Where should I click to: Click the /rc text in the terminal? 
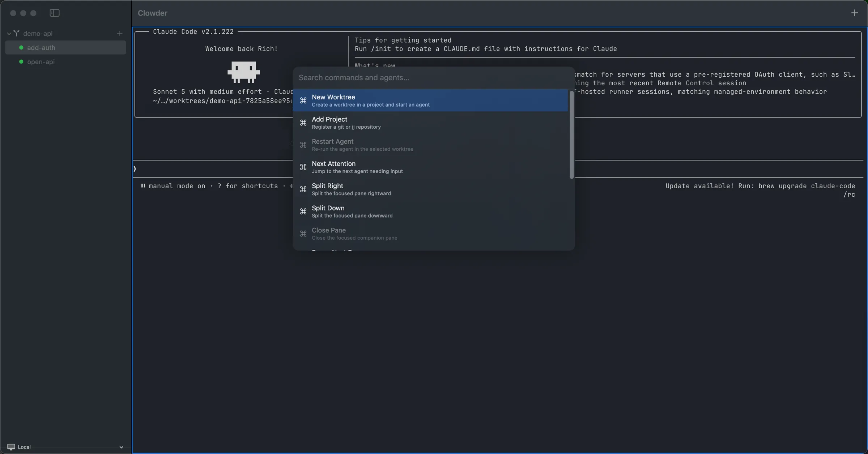point(849,194)
